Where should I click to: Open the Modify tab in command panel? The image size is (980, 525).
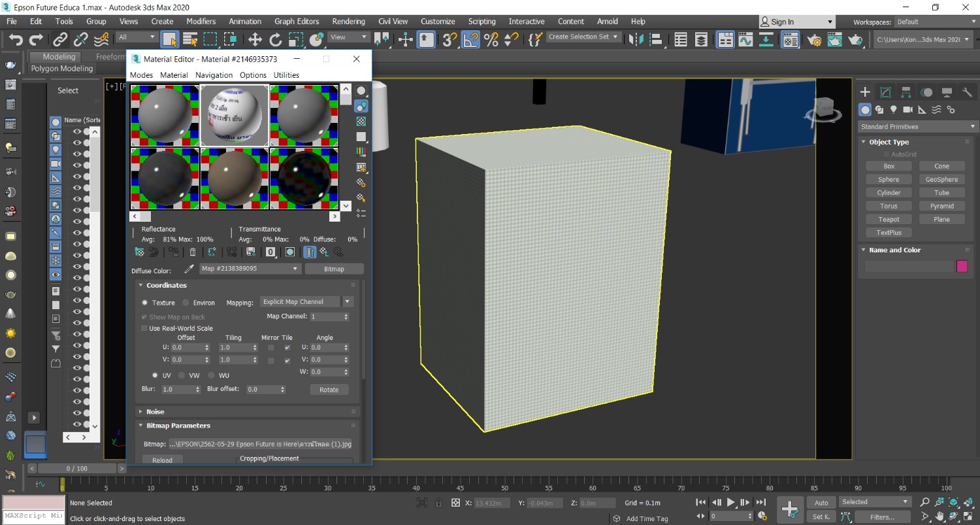[x=885, y=92]
